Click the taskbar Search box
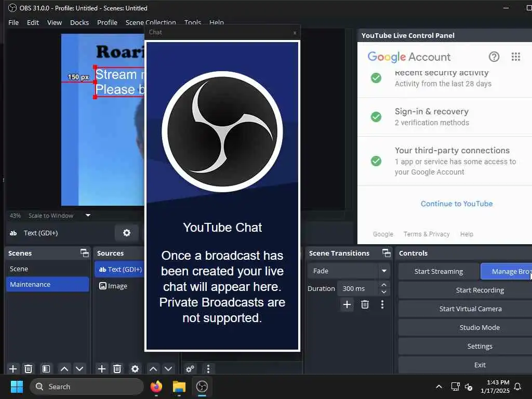Viewport: 532px width, 399px height. click(87, 387)
